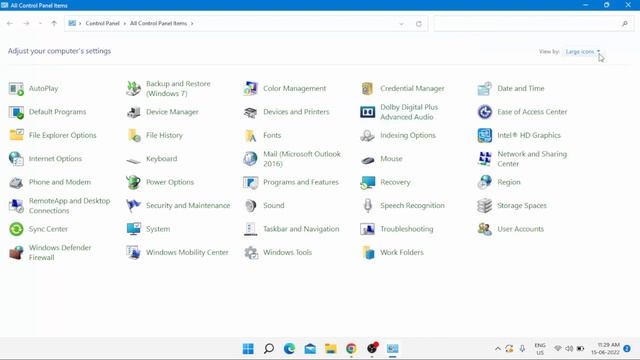Viewport: 640px width, 360px height.
Task: Open taskbar Search
Action: 269,349
